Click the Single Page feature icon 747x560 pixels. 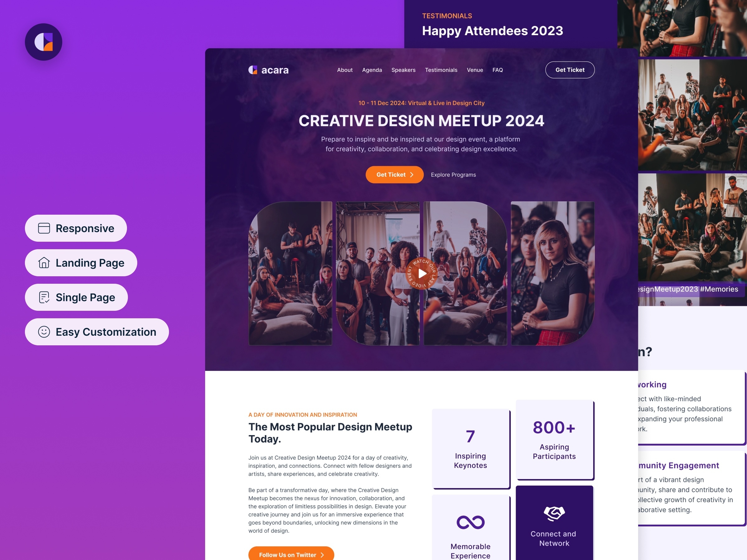[x=44, y=297]
